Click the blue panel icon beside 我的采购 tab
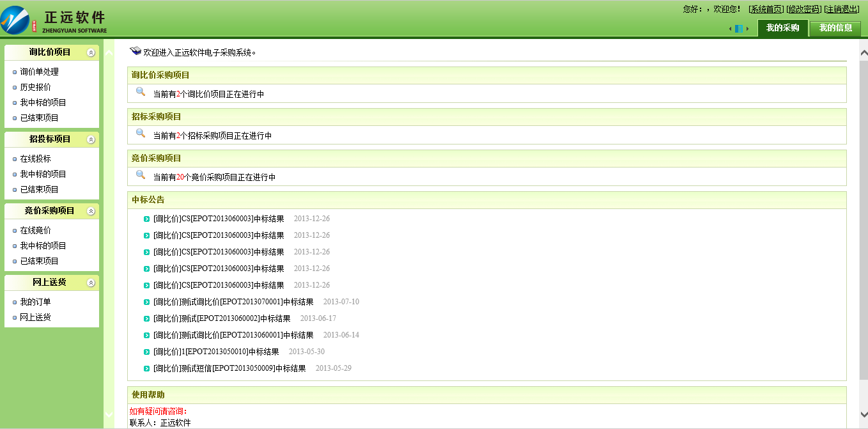Image resolution: width=868 pixels, height=429 pixels. click(739, 29)
